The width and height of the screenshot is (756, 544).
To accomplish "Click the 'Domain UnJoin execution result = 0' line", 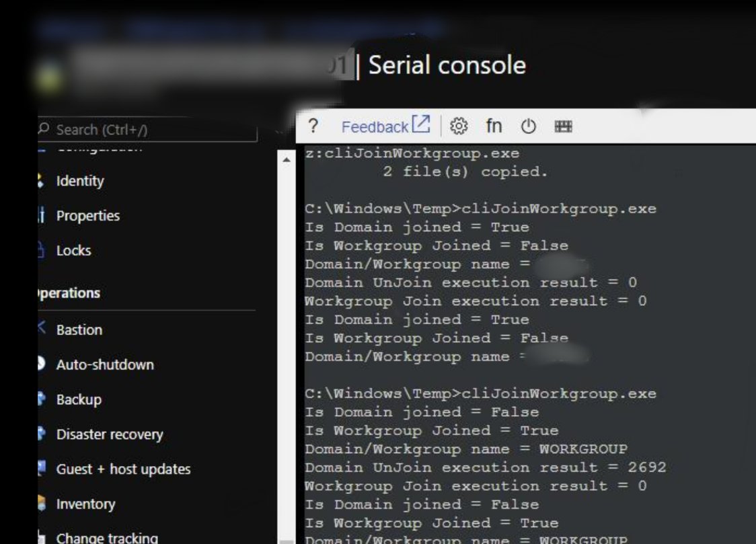I will (x=471, y=282).
